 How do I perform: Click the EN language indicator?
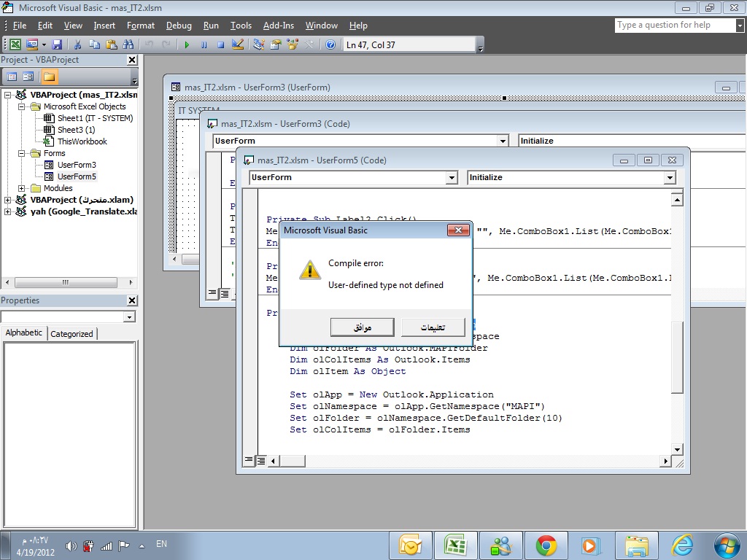point(161,544)
